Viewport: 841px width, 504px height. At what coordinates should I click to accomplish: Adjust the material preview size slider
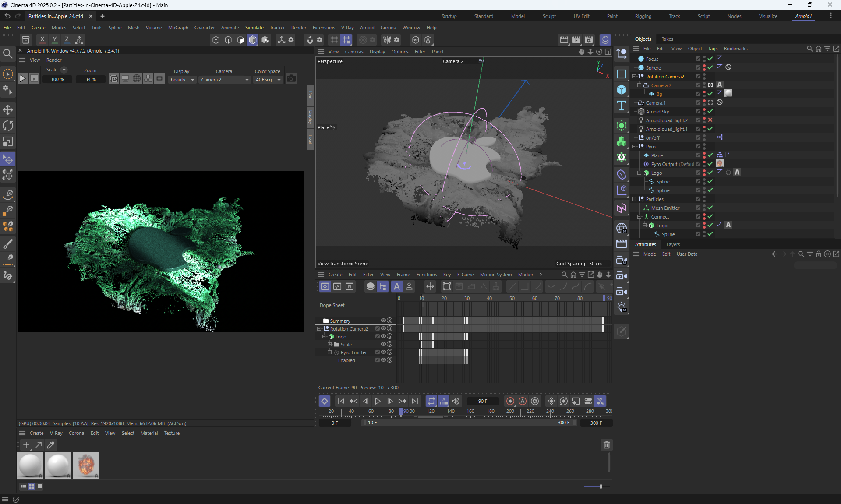point(601,486)
